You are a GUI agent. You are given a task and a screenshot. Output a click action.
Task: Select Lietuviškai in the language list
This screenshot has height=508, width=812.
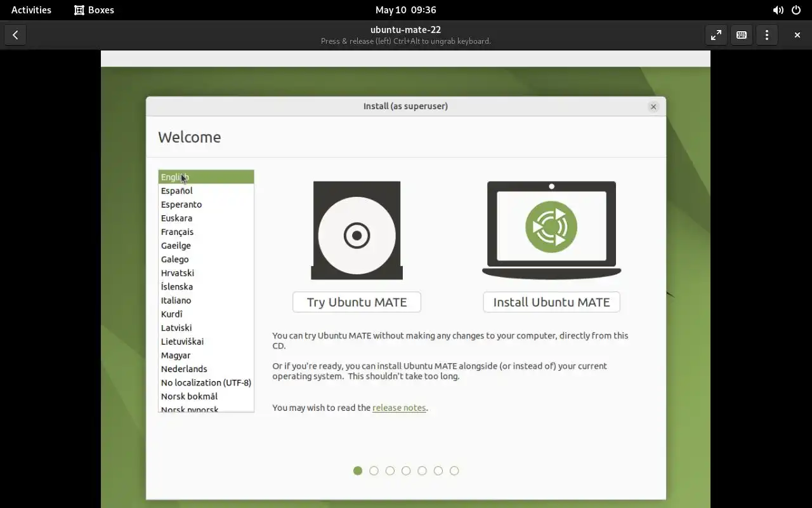206,342
